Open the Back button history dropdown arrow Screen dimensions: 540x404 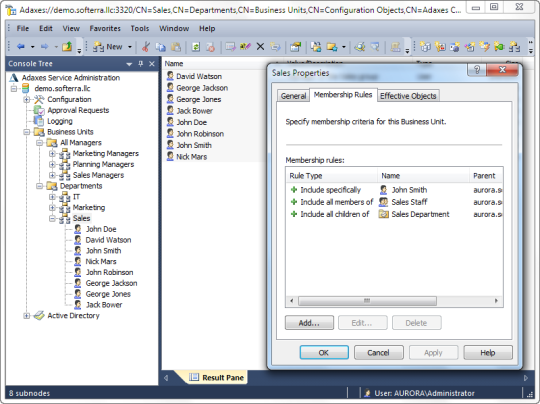click(32, 47)
